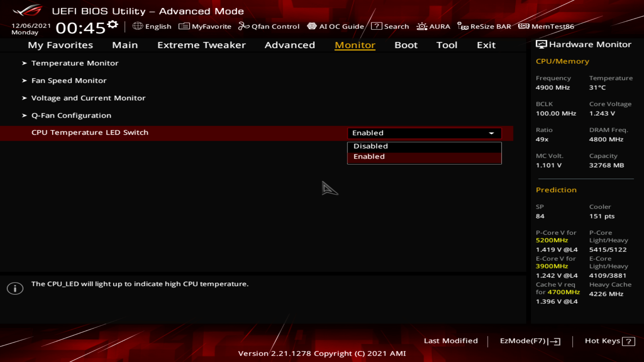This screenshot has width=644, height=362.
Task: Click the ReSize BAR icon
Action: point(463,26)
